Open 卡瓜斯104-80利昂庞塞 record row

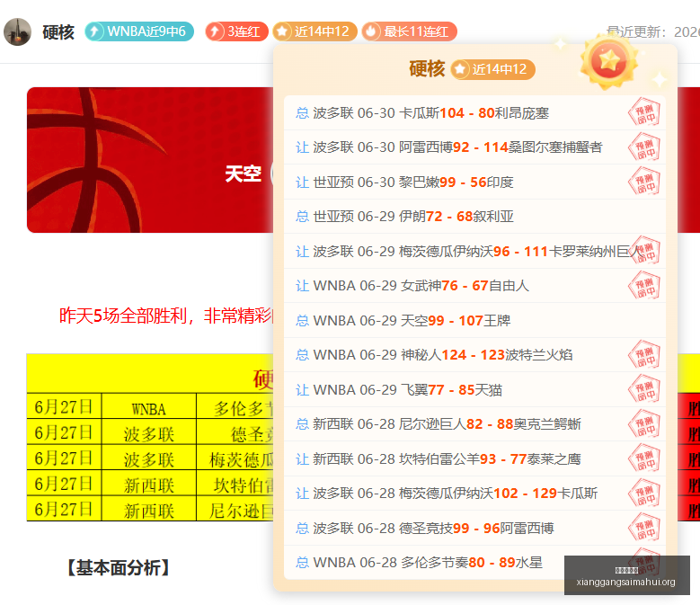[474, 113]
